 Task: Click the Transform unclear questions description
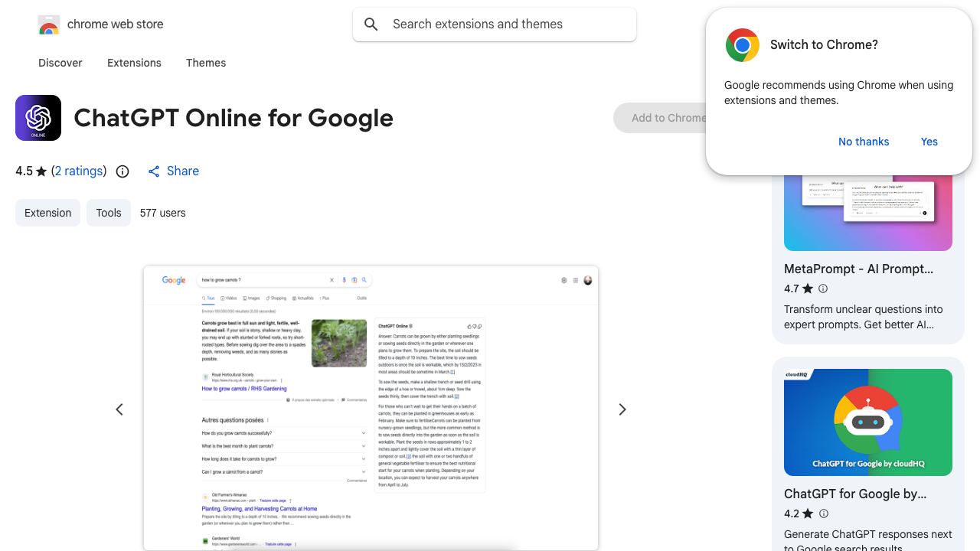coord(864,317)
